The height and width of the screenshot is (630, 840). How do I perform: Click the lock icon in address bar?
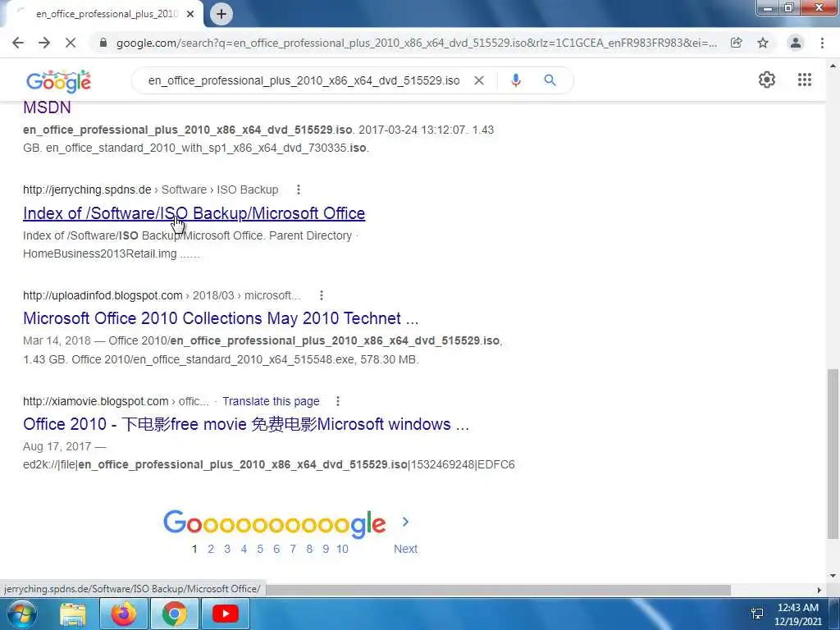[103, 43]
